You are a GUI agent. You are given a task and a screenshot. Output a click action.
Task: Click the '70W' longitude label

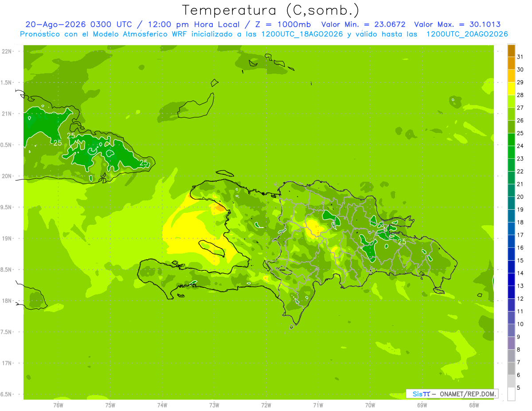(x=370, y=405)
